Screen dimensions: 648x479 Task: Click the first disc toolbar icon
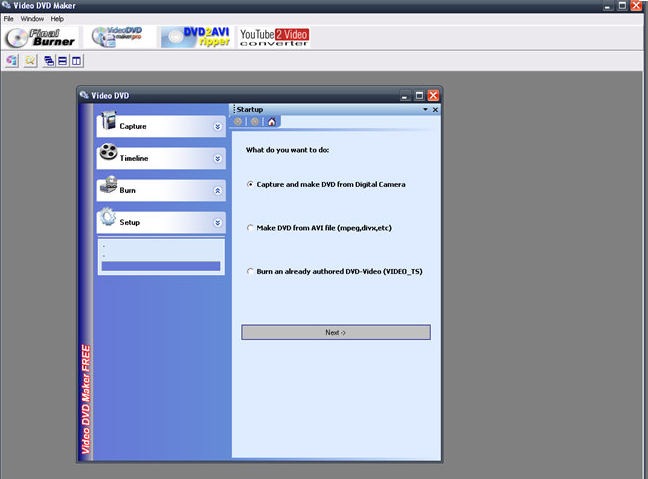coord(12,61)
